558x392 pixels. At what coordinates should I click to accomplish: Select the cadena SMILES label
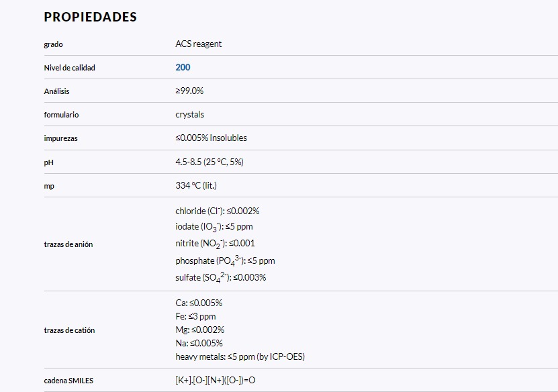tap(68, 381)
